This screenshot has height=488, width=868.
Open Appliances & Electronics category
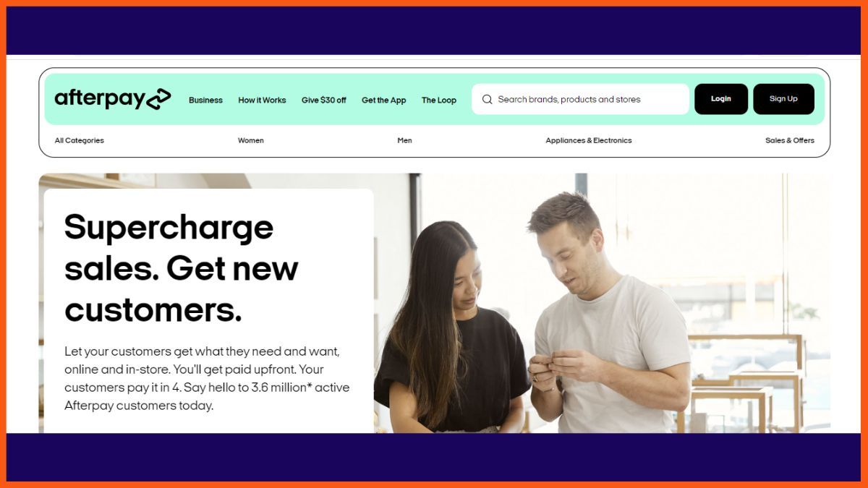[x=588, y=140]
